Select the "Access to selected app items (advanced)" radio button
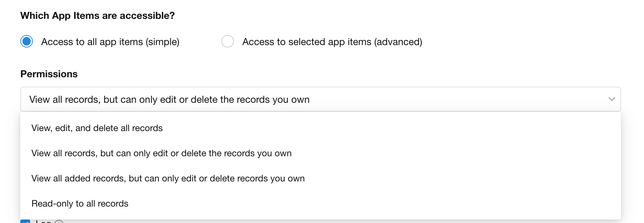Image resolution: width=644 pixels, height=223 pixels. coord(228,41)
